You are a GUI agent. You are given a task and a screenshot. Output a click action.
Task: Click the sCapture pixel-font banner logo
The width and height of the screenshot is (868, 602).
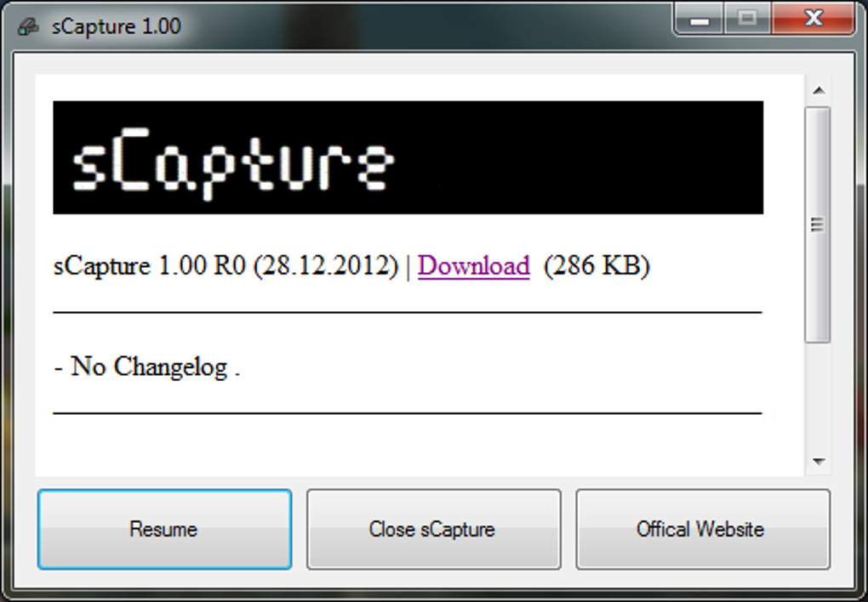click(x=234, y=162)
